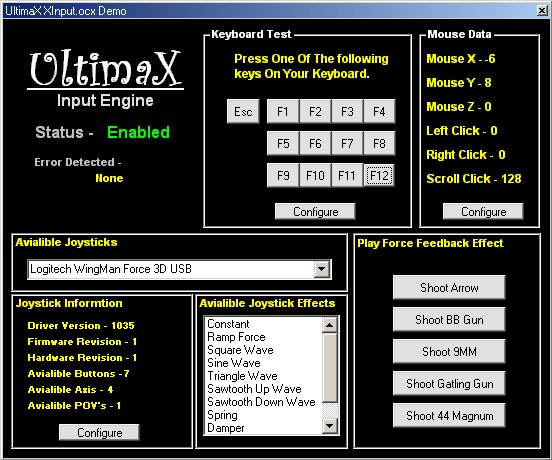Open the Mouse Data Configure button
Image resolution: width=552 pixels, height=460 pixels.
[483, 212]
